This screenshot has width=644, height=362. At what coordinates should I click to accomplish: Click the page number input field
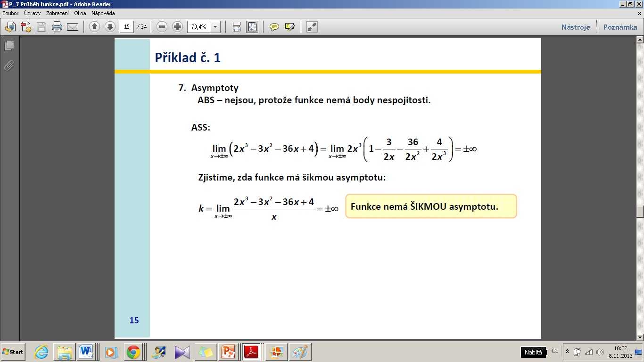tap(127, 27)
